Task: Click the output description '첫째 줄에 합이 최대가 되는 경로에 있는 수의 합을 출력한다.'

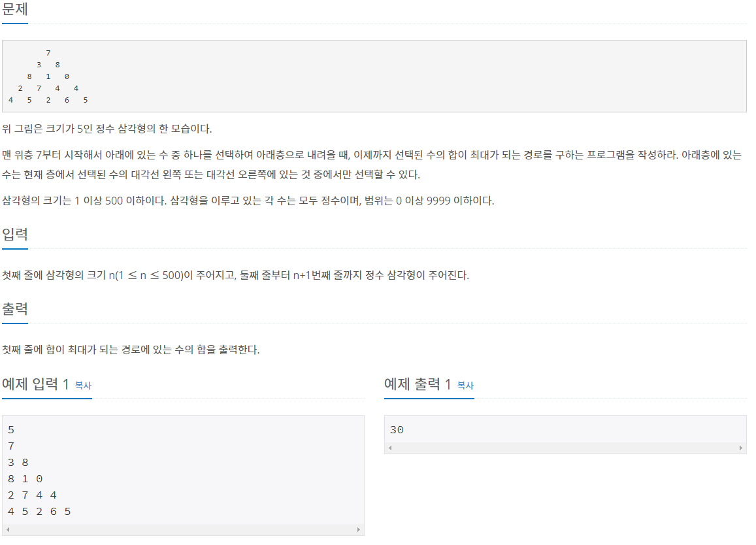Action: click(131, 350)
